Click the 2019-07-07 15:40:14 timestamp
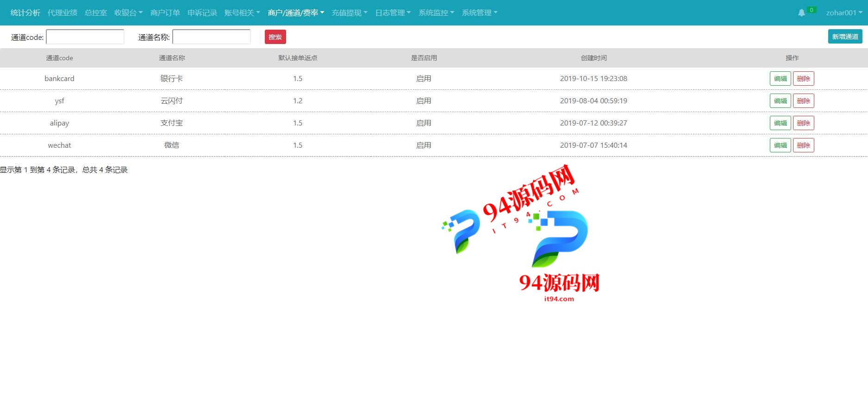868x408 pixels. [593, 145]
